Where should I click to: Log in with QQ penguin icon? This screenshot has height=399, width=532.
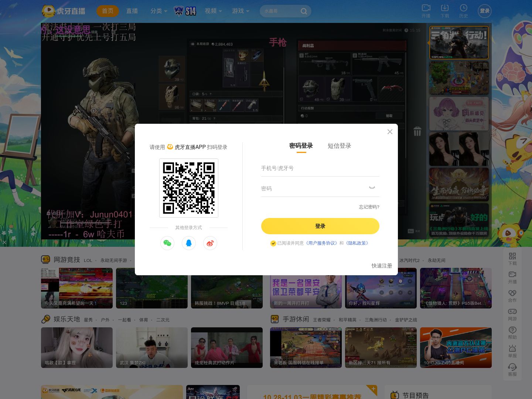pyautogui.click(x=189, y=243)
